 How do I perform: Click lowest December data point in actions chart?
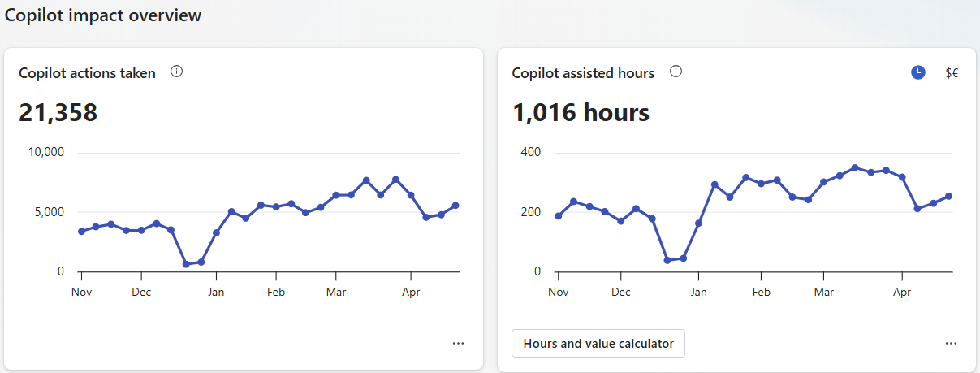(186, 264)
